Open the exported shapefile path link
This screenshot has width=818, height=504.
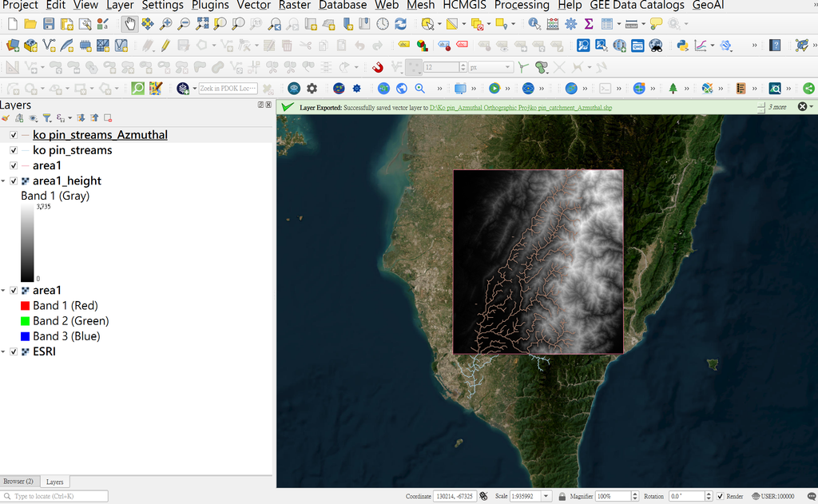[521, 108]
